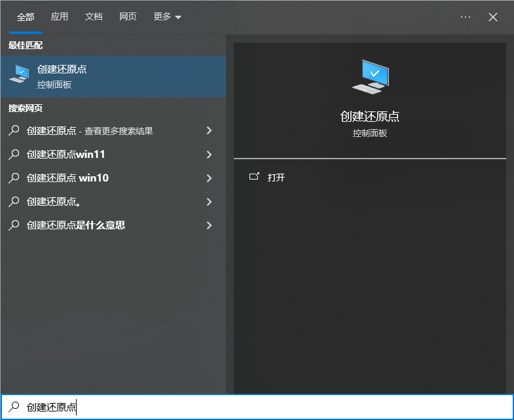Click search icon beside 创建还原点 win10
Viewport: 514px width, 420px height.
click(x=14, y=178)
